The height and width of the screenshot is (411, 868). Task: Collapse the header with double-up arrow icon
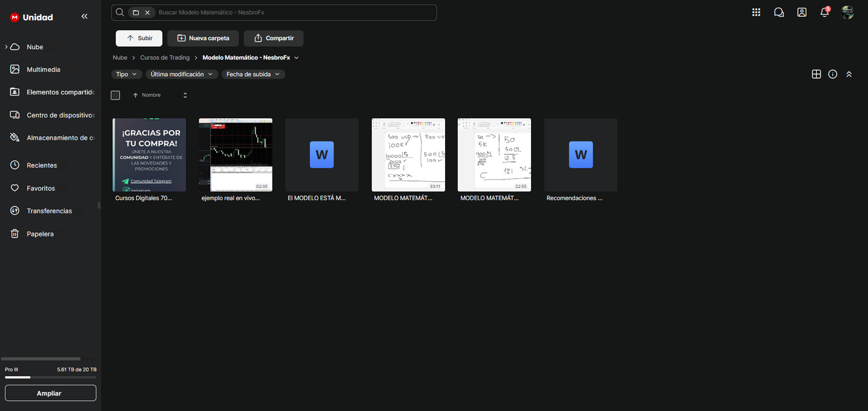click(849, 74)
